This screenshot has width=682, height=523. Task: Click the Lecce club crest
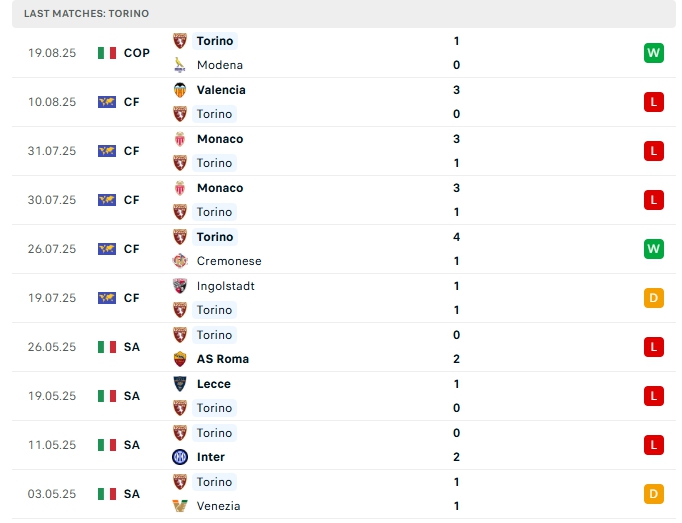click(x=180, y=384)
